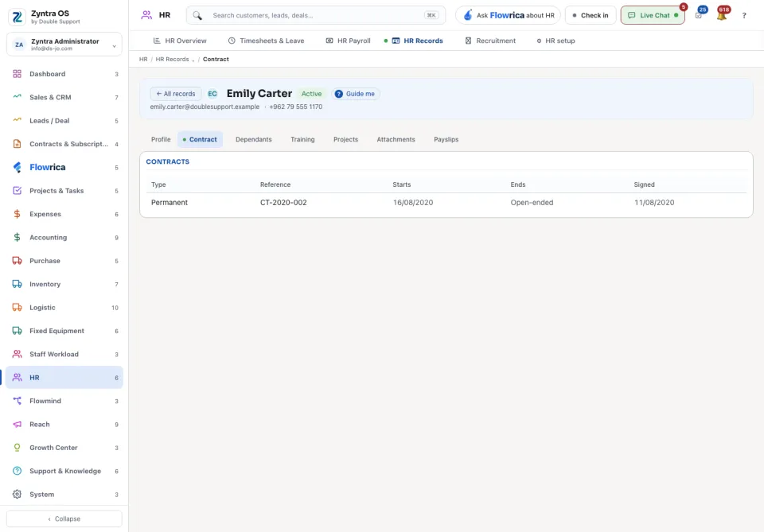Click the Signed column header

tap(644, 185)
